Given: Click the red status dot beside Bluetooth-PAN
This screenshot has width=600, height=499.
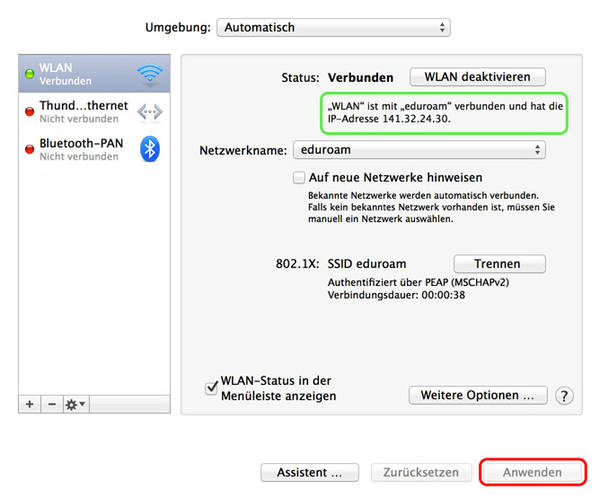Looking at the screenshot, I should 29,149.
